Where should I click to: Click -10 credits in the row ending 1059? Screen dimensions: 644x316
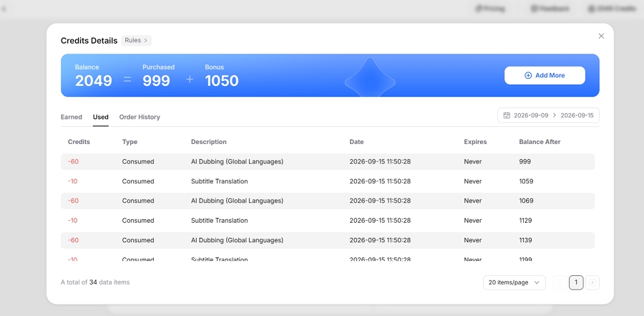[72, 181]
